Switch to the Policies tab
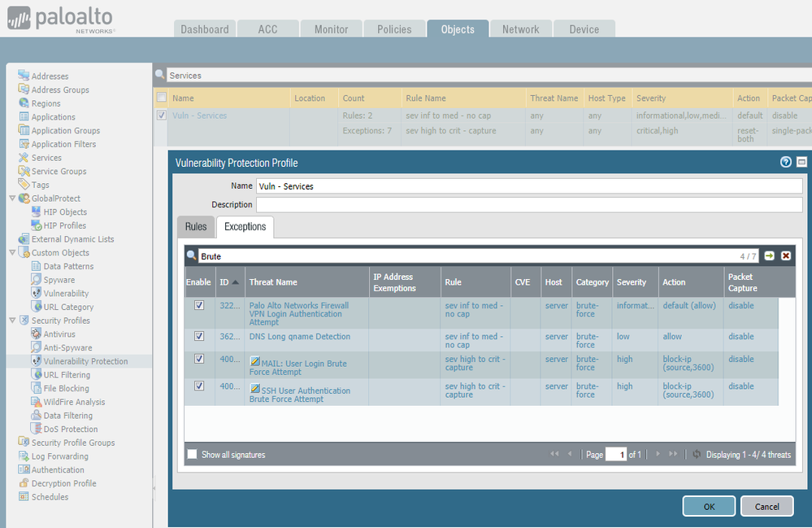The height and width of the screenshot is (528, 812). (x=394, y=29)
